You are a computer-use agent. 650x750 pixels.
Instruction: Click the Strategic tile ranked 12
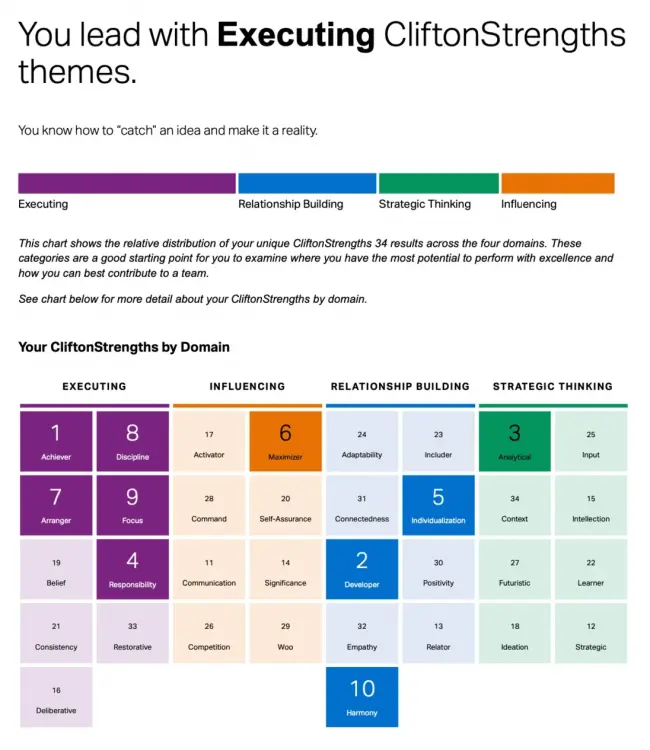[591, 633]
